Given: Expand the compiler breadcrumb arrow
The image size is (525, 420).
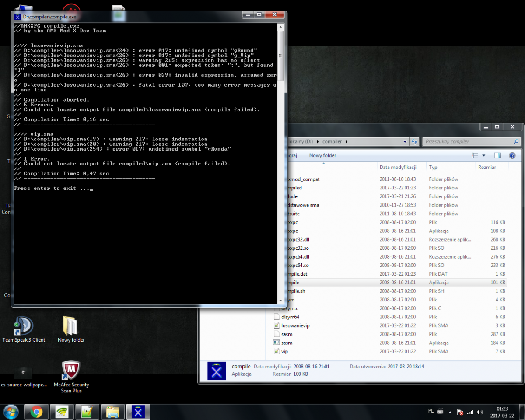Looking at the screenshot, I should 346,141.
